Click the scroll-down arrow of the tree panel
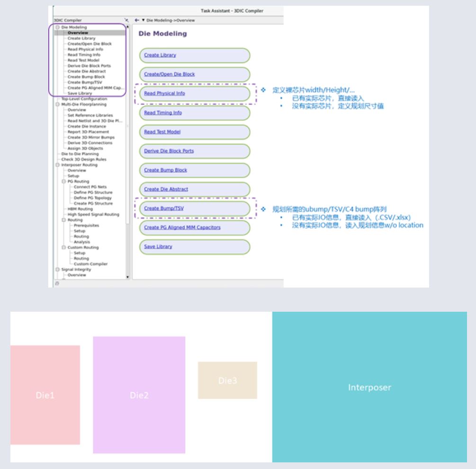The height and width of the screenshot is (469, 476). 127,277
